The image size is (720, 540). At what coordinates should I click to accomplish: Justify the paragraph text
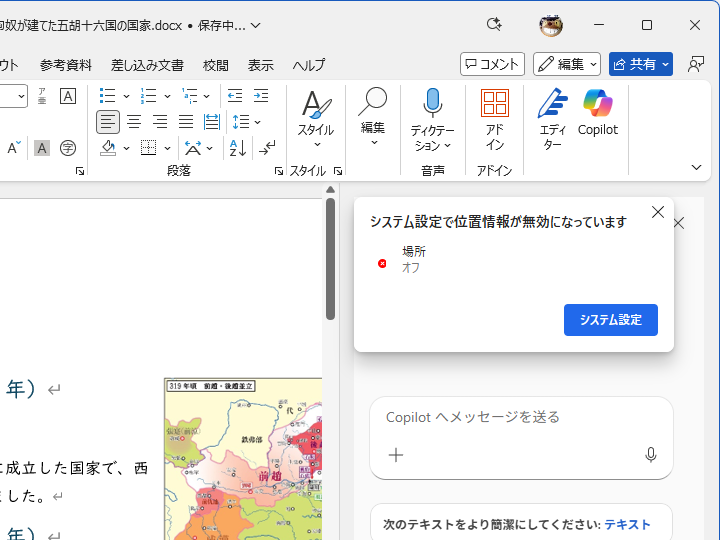186,122
